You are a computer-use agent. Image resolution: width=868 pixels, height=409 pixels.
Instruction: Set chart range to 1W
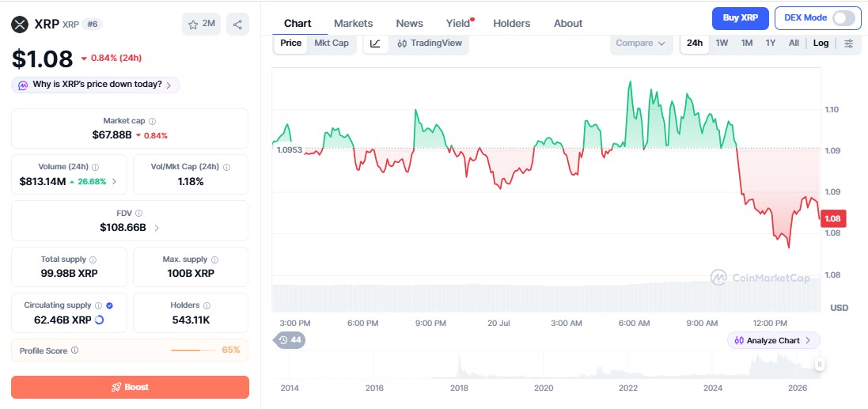coord(722,44)
